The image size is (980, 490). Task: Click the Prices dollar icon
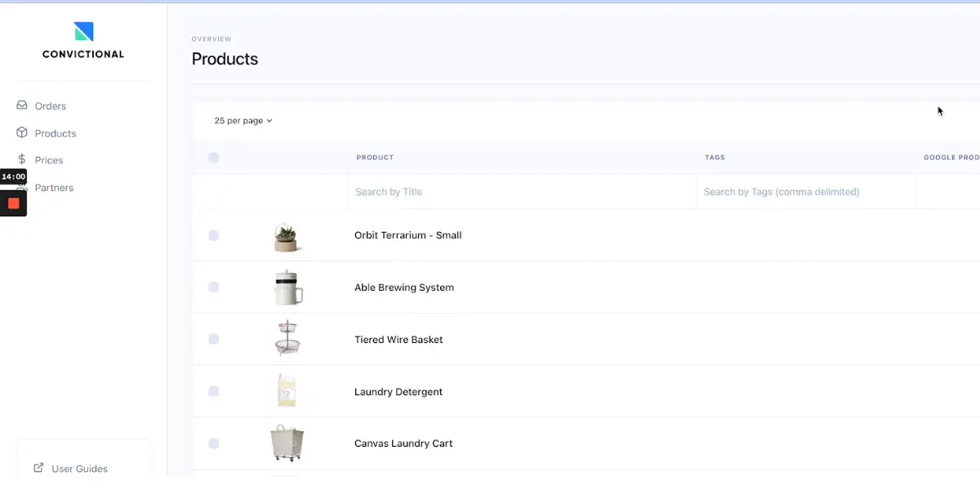pyautogui.click(x=22, y=160)
